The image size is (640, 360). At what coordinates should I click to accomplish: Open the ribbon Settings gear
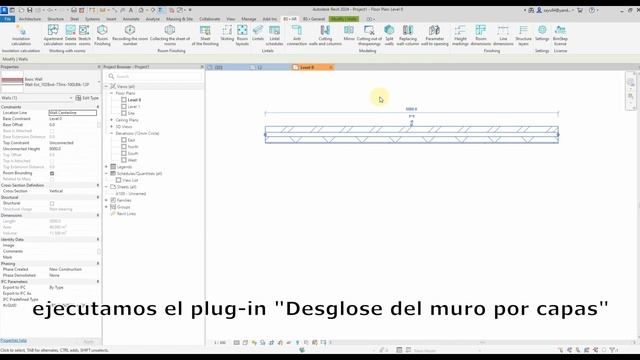(542, 33)
